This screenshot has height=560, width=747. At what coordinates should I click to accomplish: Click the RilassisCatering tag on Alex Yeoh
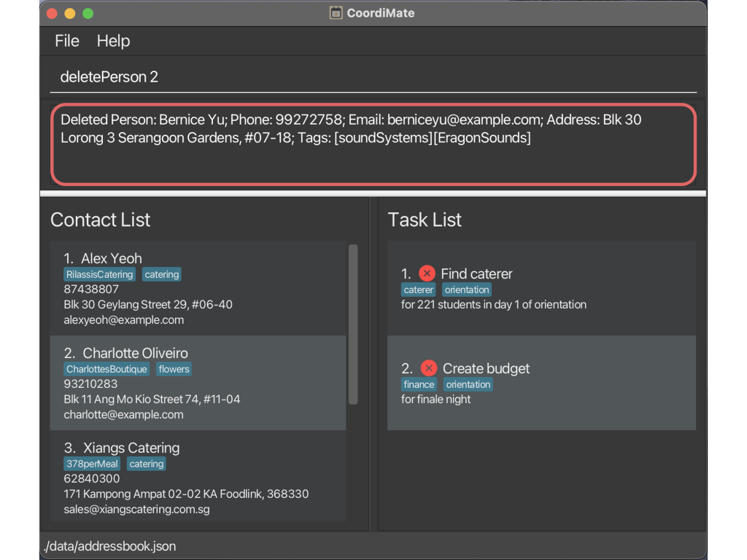(99, 275)
